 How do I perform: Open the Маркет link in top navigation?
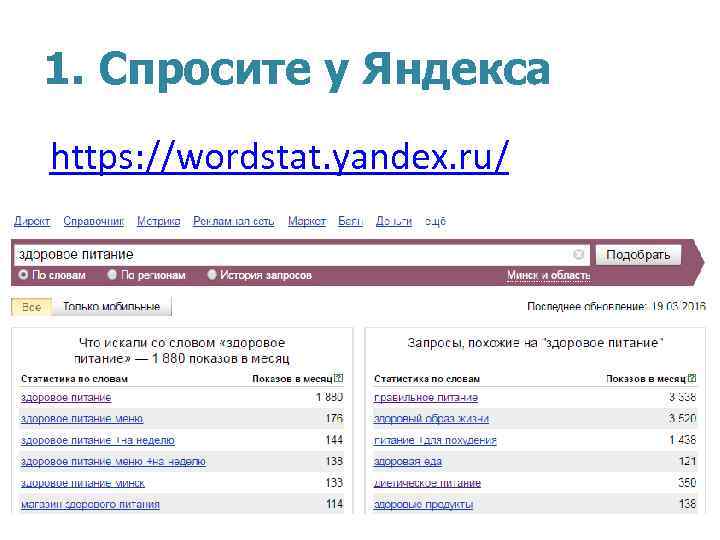coord(307,221)
